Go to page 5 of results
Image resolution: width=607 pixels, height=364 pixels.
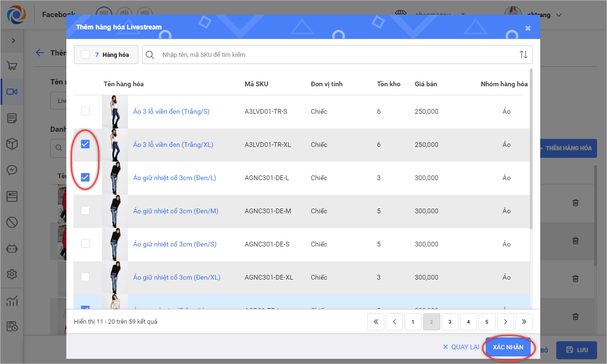tap(487, 322)
